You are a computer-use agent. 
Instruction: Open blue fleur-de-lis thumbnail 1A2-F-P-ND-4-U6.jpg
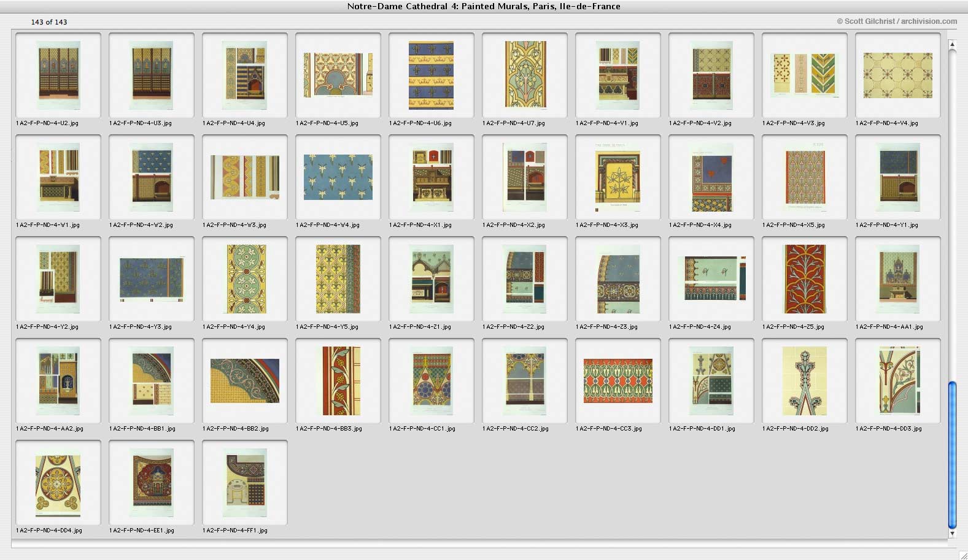[x=432, y=75]
